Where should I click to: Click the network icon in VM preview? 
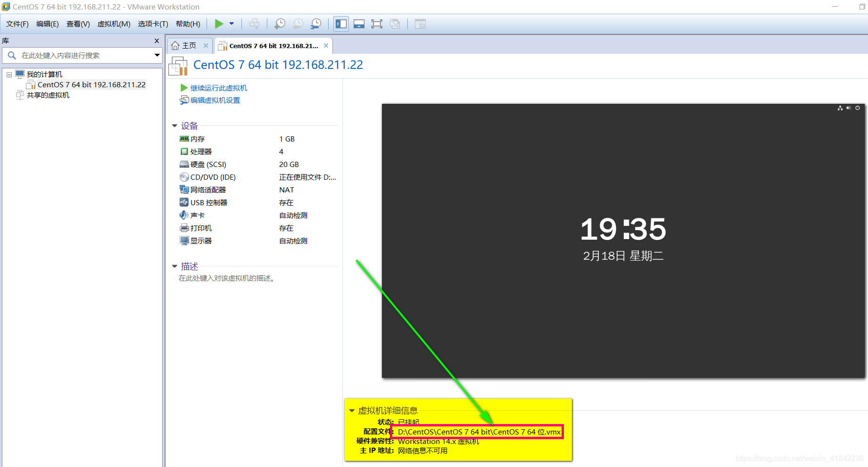point(840,108)
